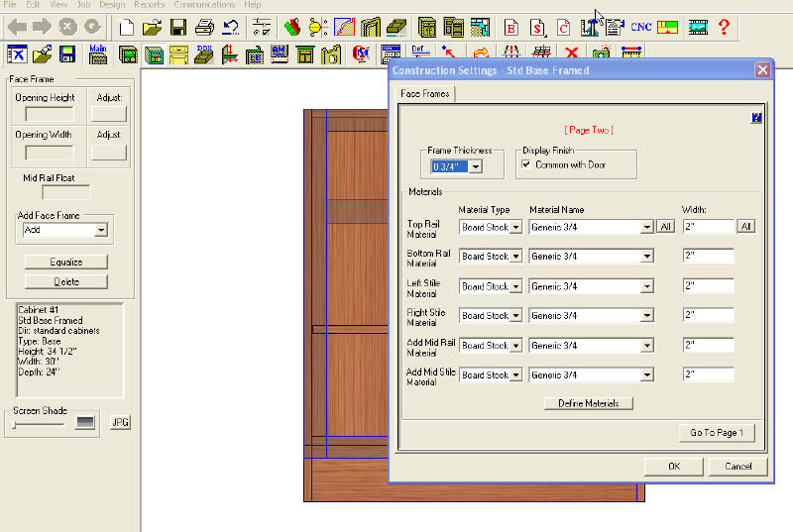Screen dimensions: 793x532
Task: Adjust the Screen Shade slider
Action: [39, 425]
